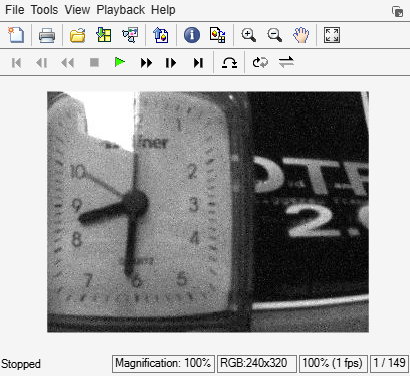The height and width of the screenshot is (376, 410).
Task: Click the Jump to frame icon
Action: pyautogui.click(x=229, y=62)
